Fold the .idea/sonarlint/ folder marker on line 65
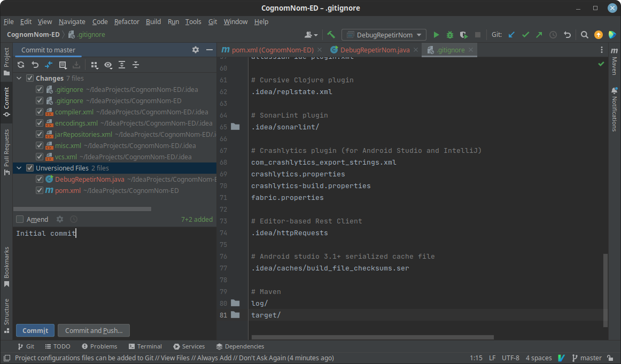Screen dimensions: 621x364 (235, 127)
